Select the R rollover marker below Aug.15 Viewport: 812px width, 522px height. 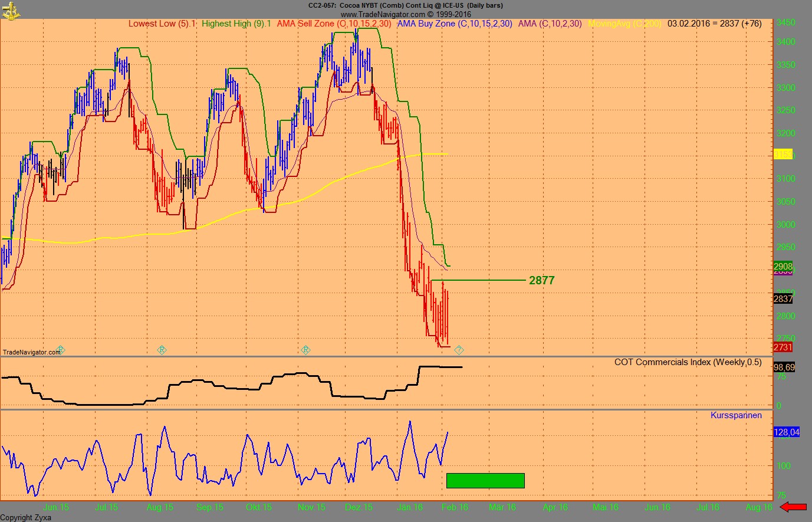click(162, 350)
